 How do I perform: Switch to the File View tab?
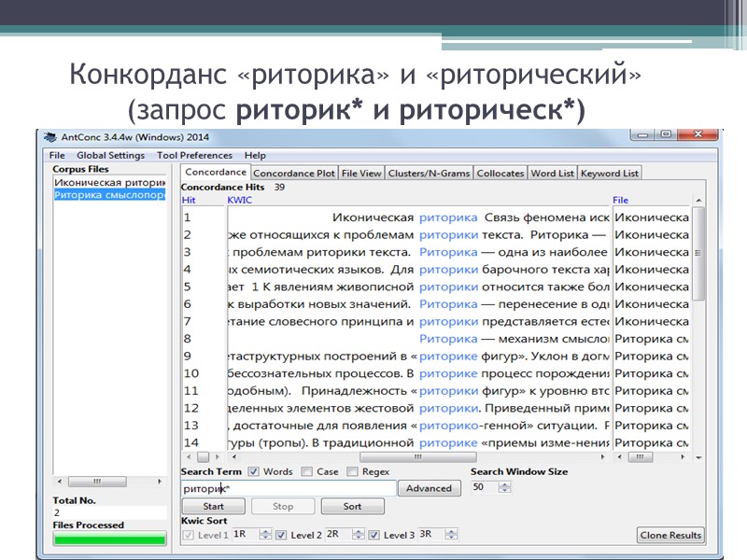pos(361,174)
